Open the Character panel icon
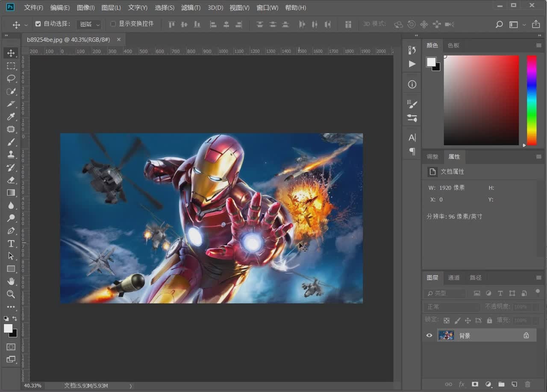This screenshot has width=547, height=392. point(412,137)
